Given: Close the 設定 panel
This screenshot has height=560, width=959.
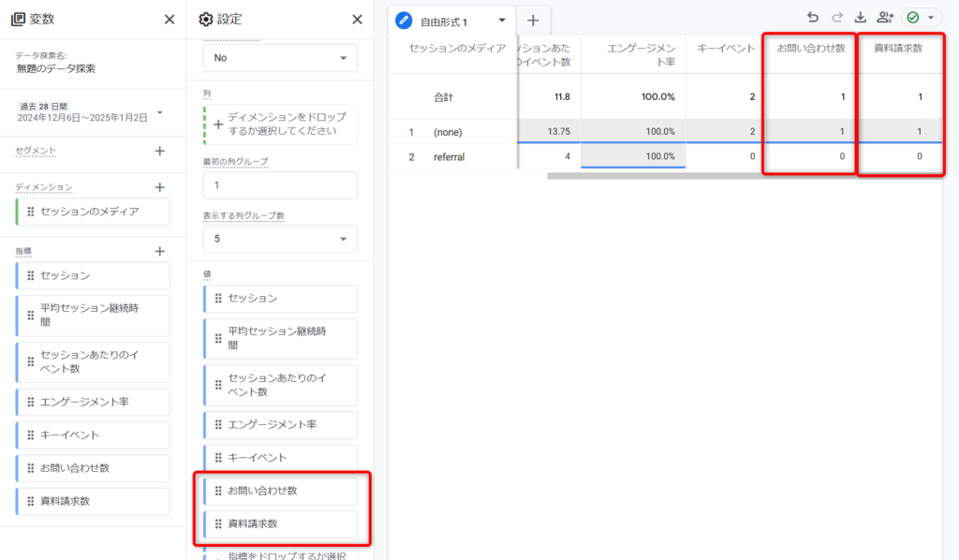Looking at the screenshot, I should pos(357,19).
